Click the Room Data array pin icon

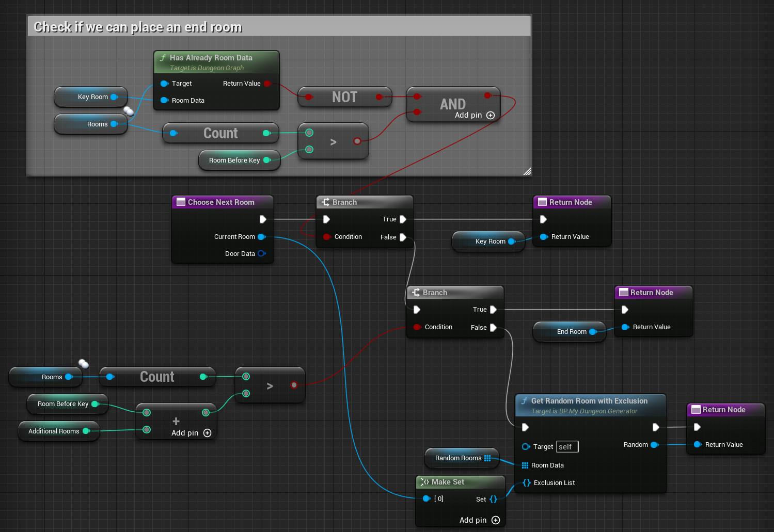pos(525,465)
